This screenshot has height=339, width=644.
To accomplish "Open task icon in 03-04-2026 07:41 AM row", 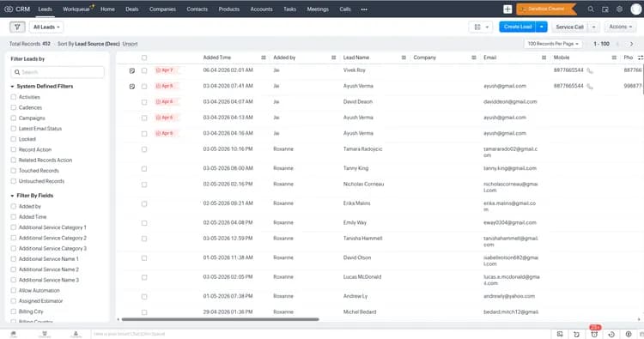I will pyautogui.click(x=132, y=87).
